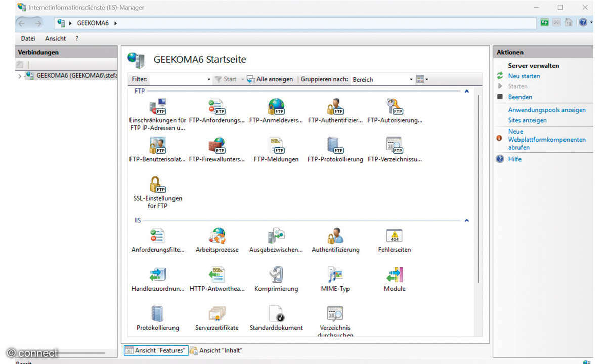Open FTP-Anforderungsfilterung icon

coord(216,111)
